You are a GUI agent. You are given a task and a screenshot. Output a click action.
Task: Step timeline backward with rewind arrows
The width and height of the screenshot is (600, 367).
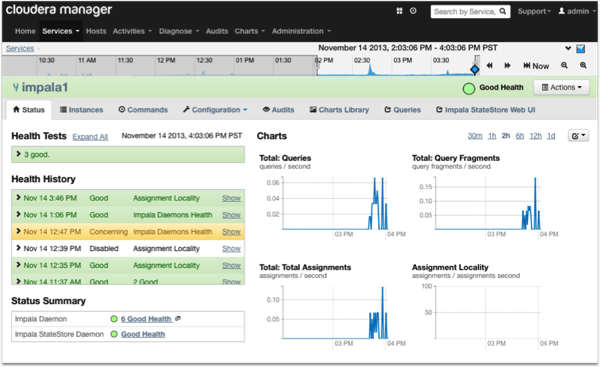coord(489,65)
